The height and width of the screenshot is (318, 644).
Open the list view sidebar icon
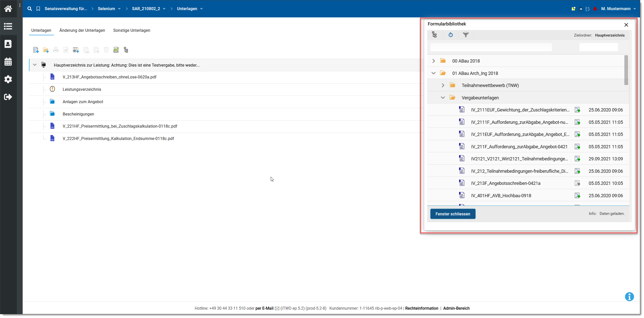point(8,26)
